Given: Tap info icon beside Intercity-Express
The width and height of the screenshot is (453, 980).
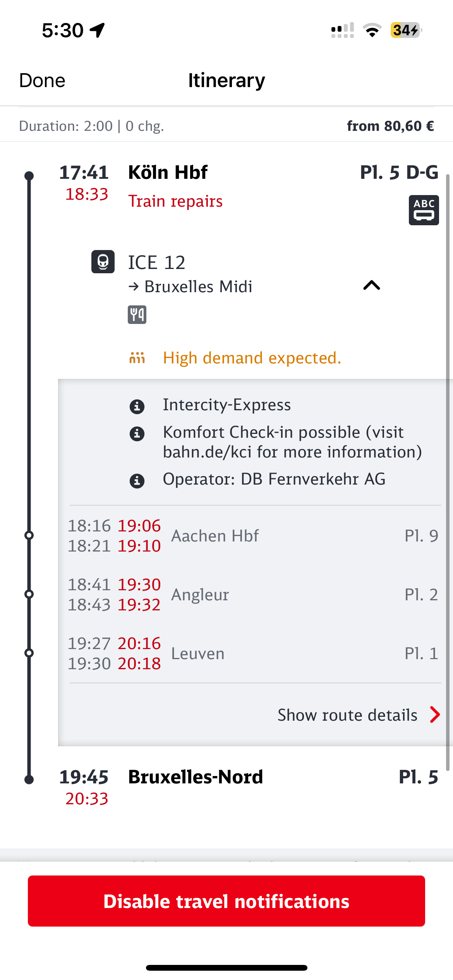Looking at the screenshot, I should point(137,406).
